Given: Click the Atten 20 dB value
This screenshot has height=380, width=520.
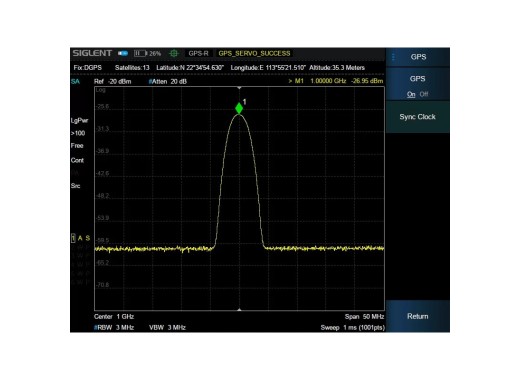Looking at the screenshot, I should tap(168, 81).
